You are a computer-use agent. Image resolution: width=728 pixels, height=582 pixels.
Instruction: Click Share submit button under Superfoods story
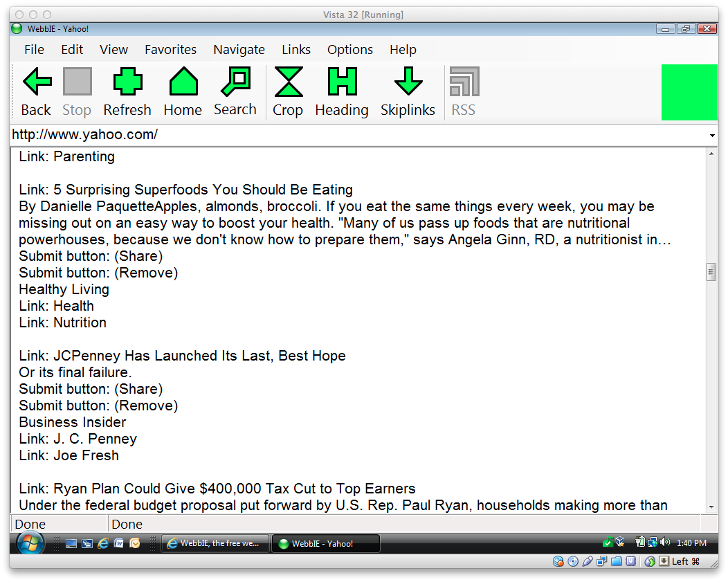91,256
